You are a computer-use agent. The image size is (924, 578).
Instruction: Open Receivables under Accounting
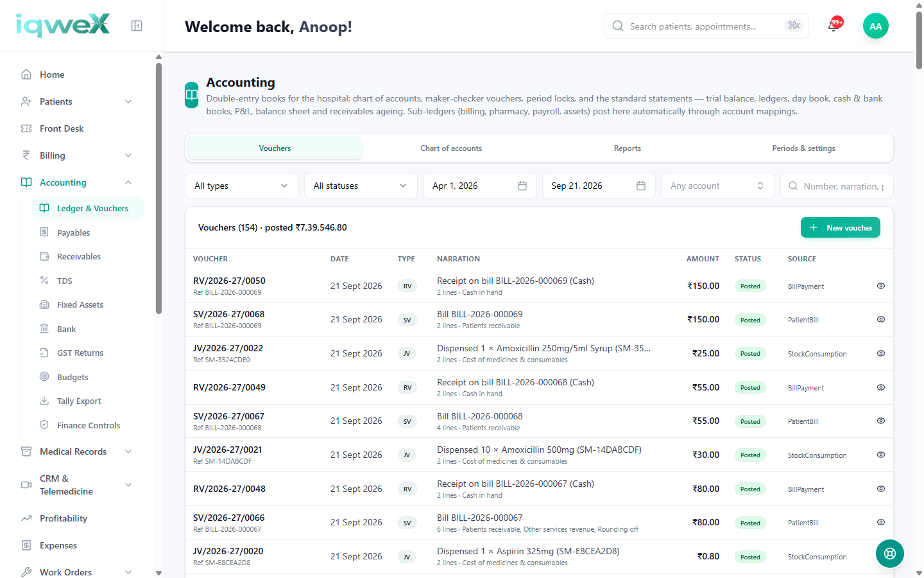click(x=87, y=256)
